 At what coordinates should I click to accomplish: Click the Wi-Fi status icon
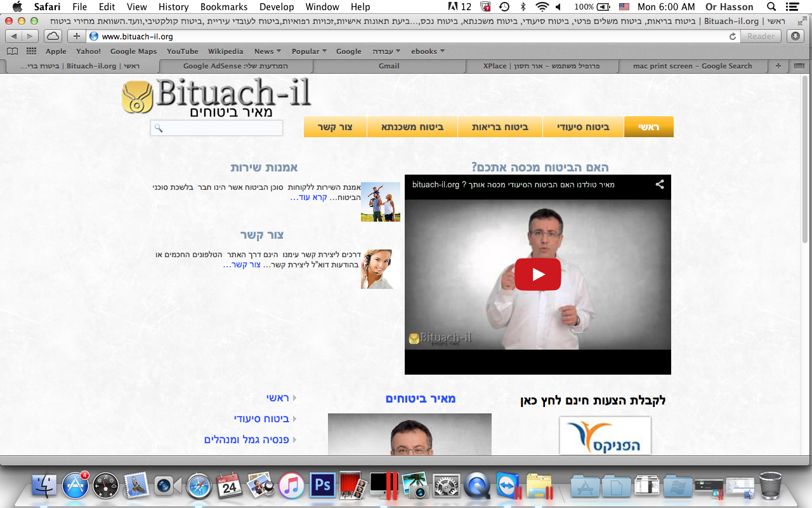(x=542, y=7)
